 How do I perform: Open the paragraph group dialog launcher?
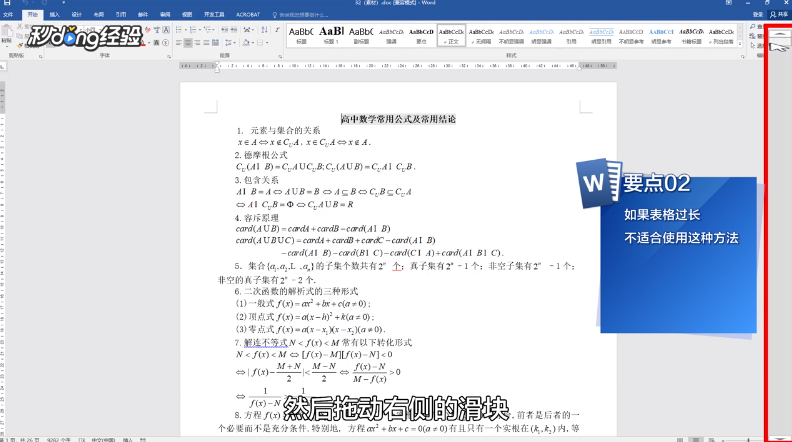click(x=280, y=56)
